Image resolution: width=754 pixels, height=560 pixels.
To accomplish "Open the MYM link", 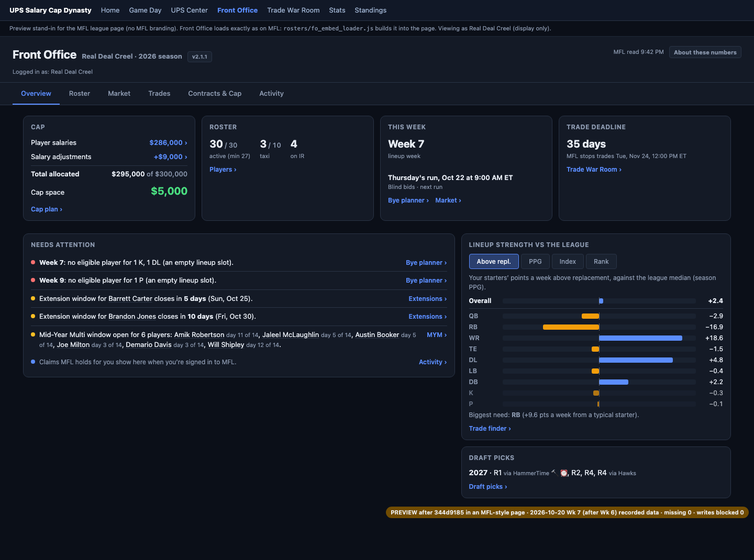I will (437, 335).
